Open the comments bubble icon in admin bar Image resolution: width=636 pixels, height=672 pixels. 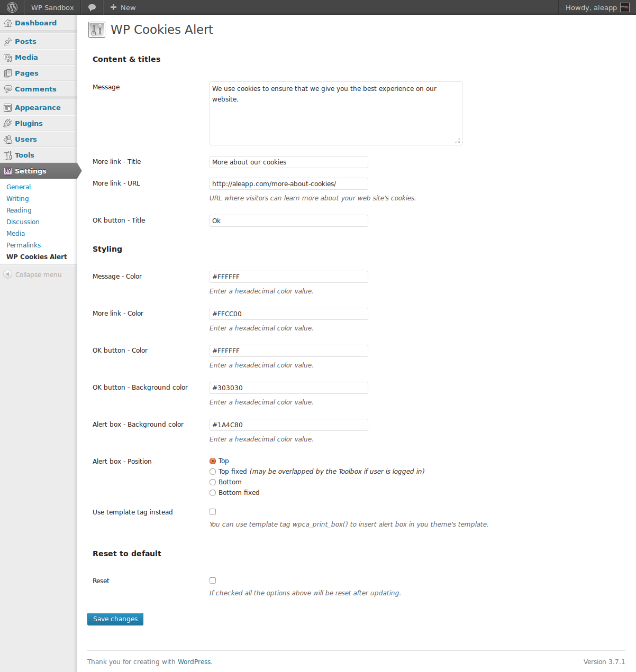click(92, 7)
